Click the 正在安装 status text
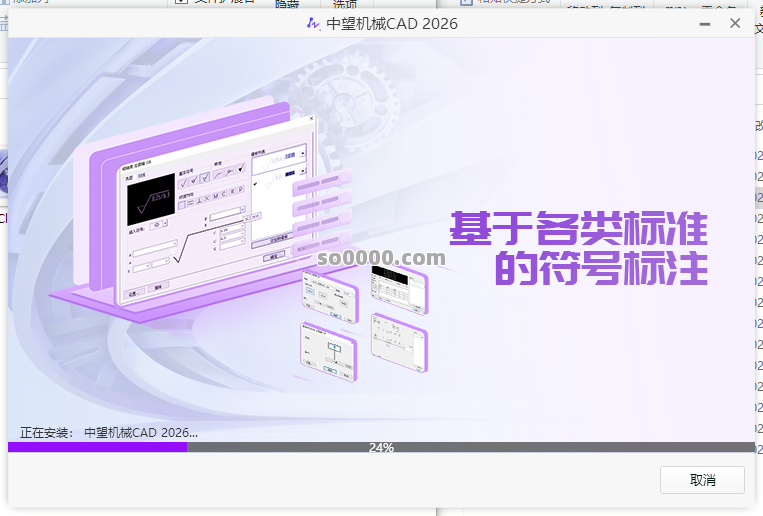 [109, 432]
